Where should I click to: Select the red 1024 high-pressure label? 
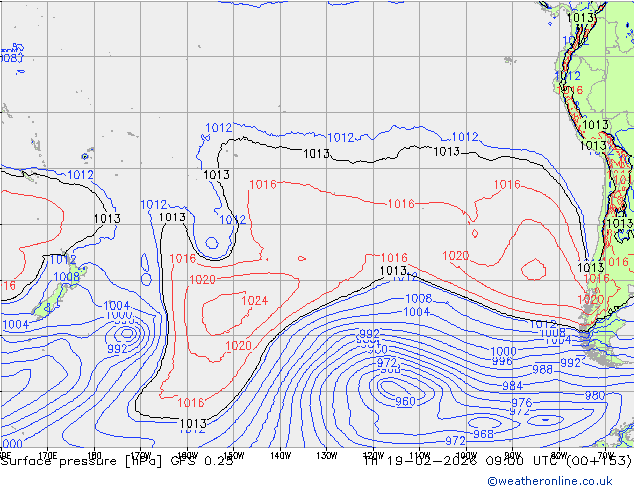255,301
